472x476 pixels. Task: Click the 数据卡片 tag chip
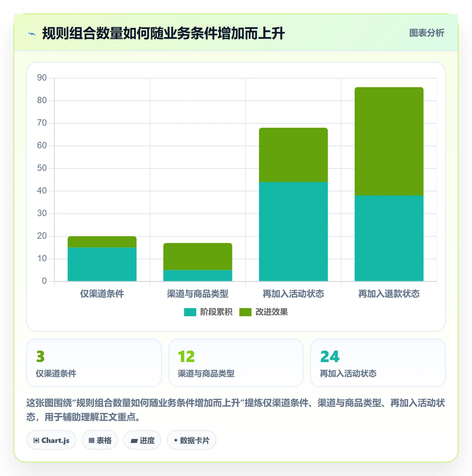click(x=191, y=440)
